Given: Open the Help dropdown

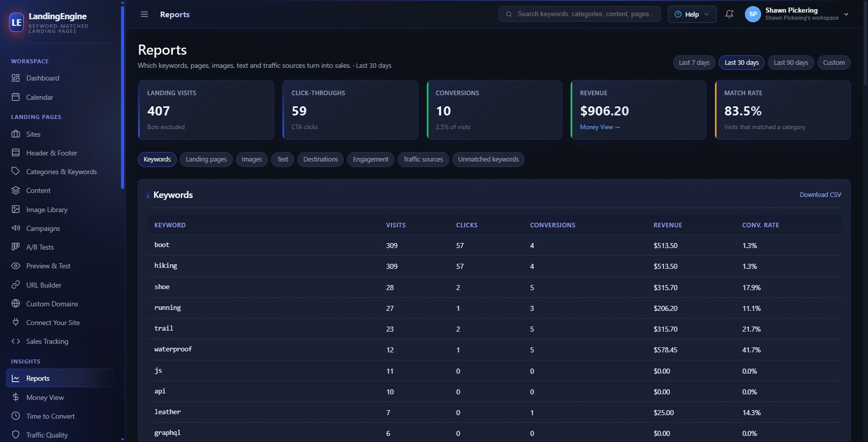Looking at the screenshot, I should tap(692, 14).
